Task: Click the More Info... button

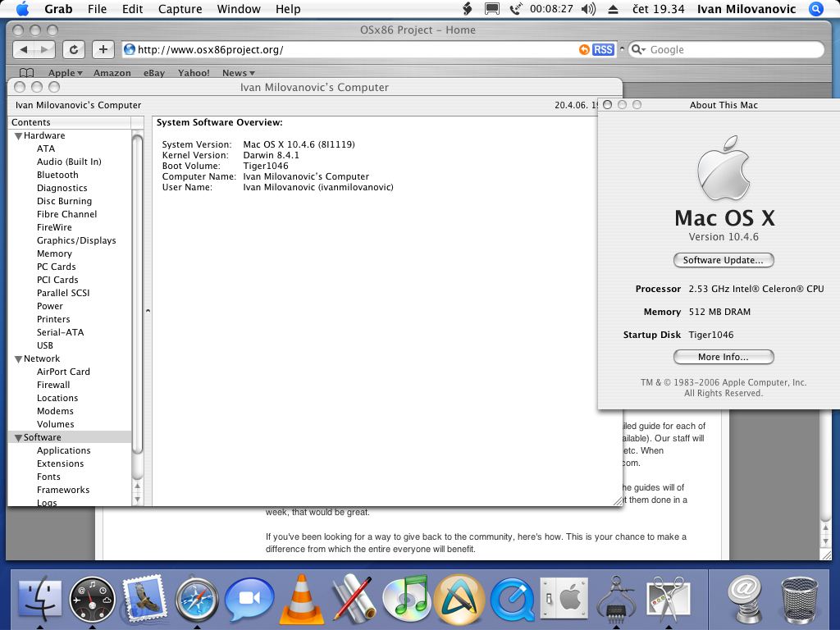Action: click(x=724, y=357)
